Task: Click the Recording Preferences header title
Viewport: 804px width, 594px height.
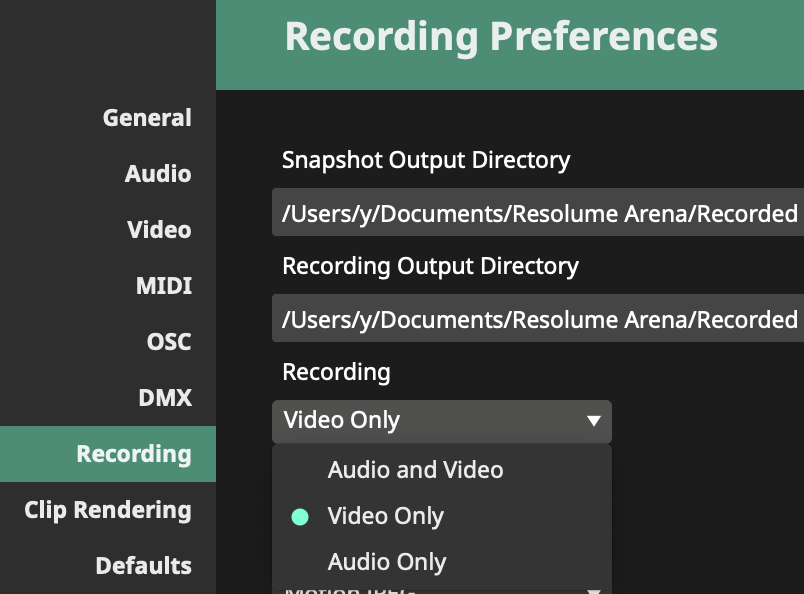Action: click(501, 36)
